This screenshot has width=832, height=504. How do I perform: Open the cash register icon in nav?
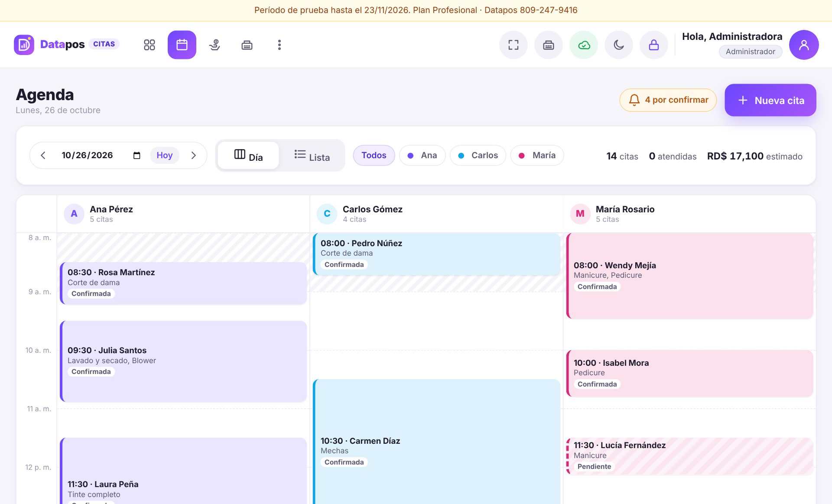pyautogui.click(x=247, y=45)
